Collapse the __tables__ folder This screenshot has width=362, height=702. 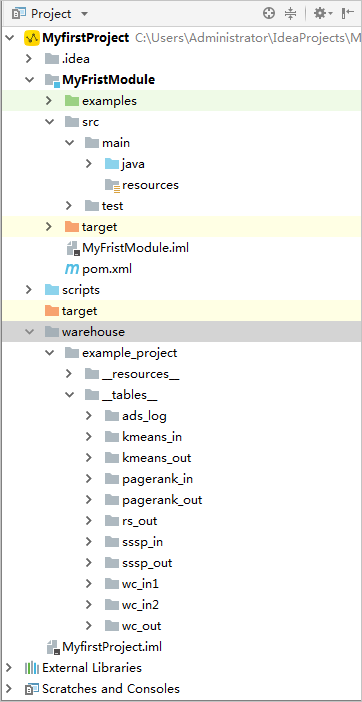click(x=69, y=395)
